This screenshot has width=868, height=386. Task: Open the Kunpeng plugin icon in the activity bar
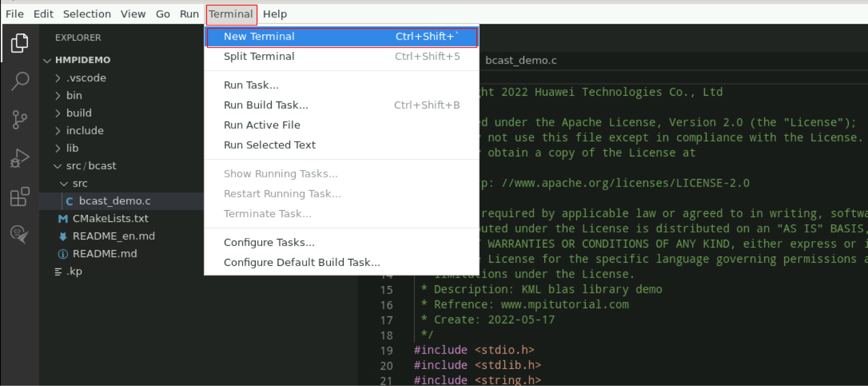coord(20,235)
